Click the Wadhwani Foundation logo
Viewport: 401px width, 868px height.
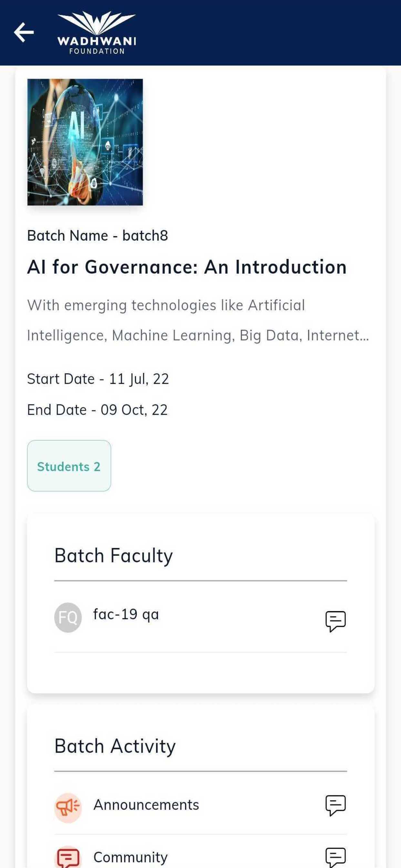pyautogui.click(x=97, y=33)
